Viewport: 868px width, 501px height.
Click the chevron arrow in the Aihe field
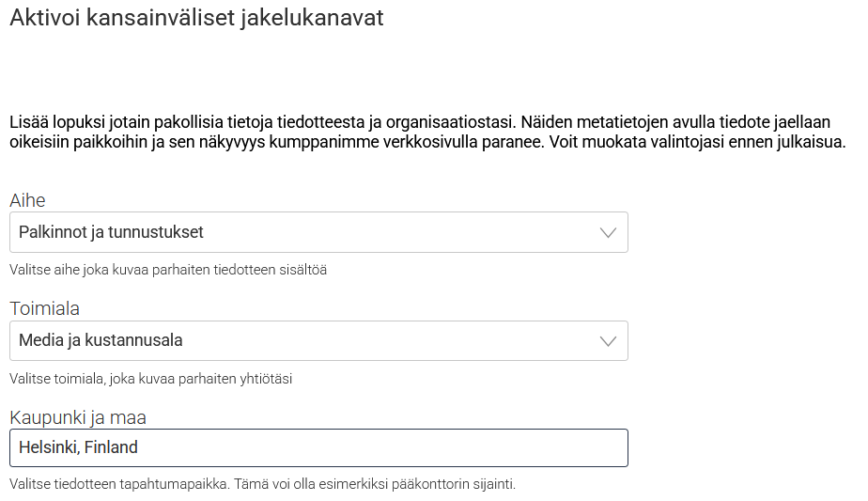pyautogui.click(x=608, y=232)
